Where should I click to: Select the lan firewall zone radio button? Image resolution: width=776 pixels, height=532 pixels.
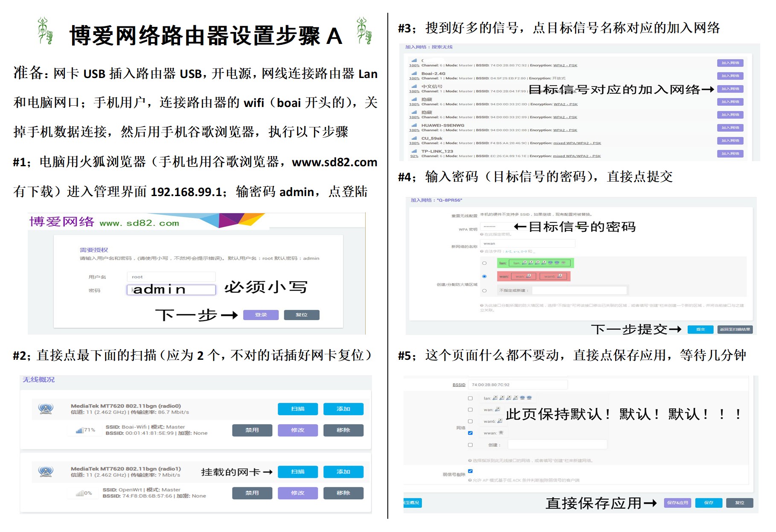[484, 263]
